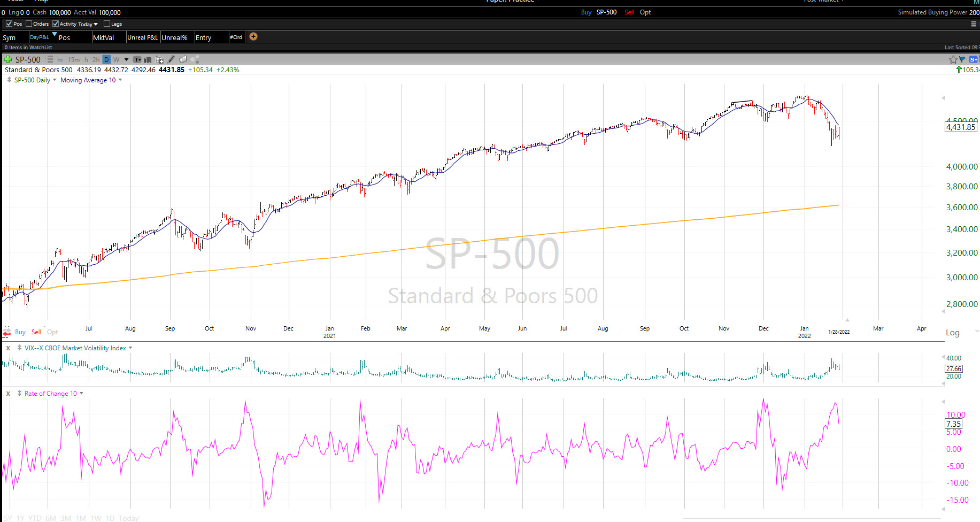
Task: Open the SP-500 Daily plot dropdown
Action: coord(55,80)
